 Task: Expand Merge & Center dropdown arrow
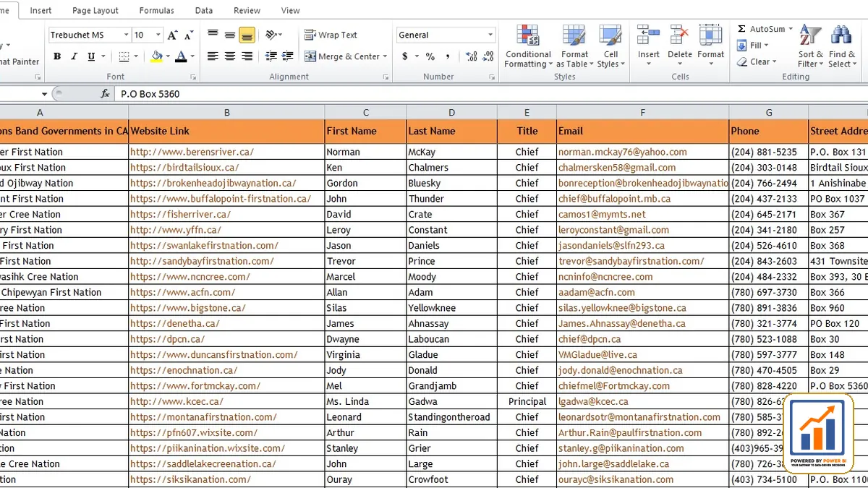[x=385, y=56]
